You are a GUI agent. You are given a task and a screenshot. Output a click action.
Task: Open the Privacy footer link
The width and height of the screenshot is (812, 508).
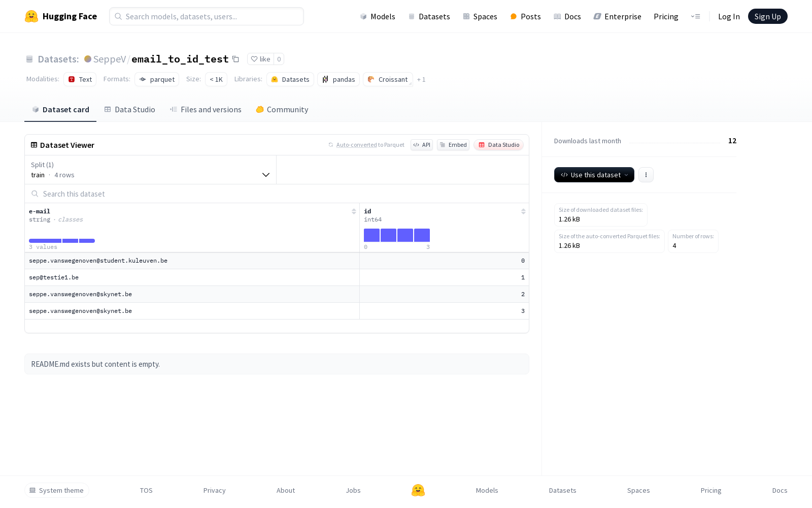point(214,490)
